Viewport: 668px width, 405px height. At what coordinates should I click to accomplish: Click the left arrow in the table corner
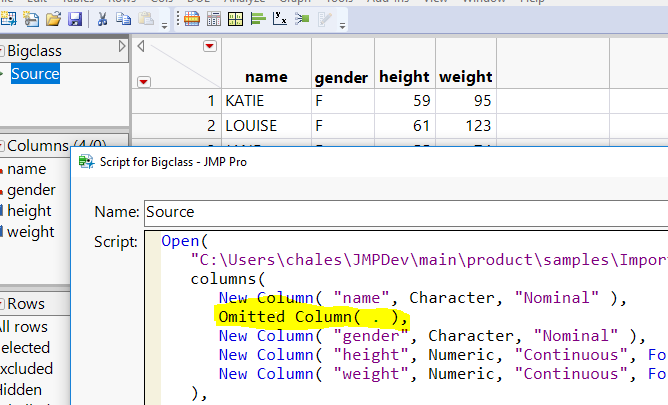coord(141,46)
